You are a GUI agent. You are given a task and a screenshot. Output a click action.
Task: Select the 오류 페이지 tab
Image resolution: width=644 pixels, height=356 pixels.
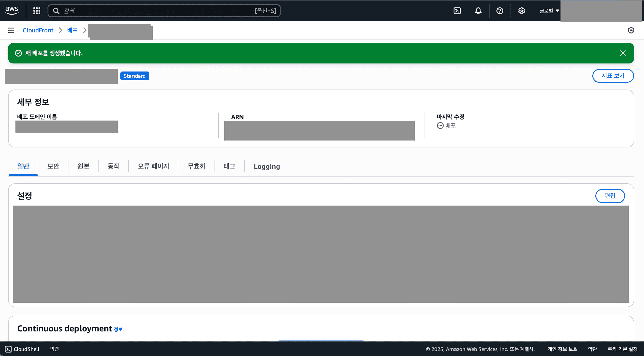click(153, 166)
